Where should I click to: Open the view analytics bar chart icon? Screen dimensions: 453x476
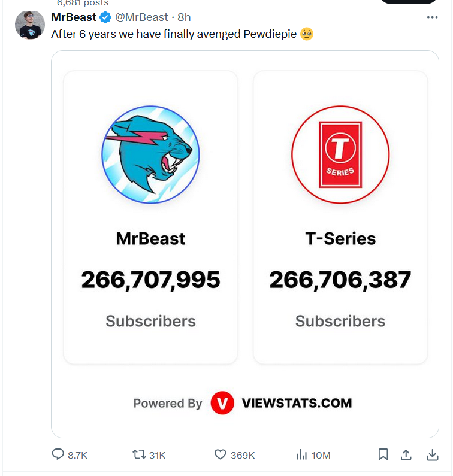point(302,455)
